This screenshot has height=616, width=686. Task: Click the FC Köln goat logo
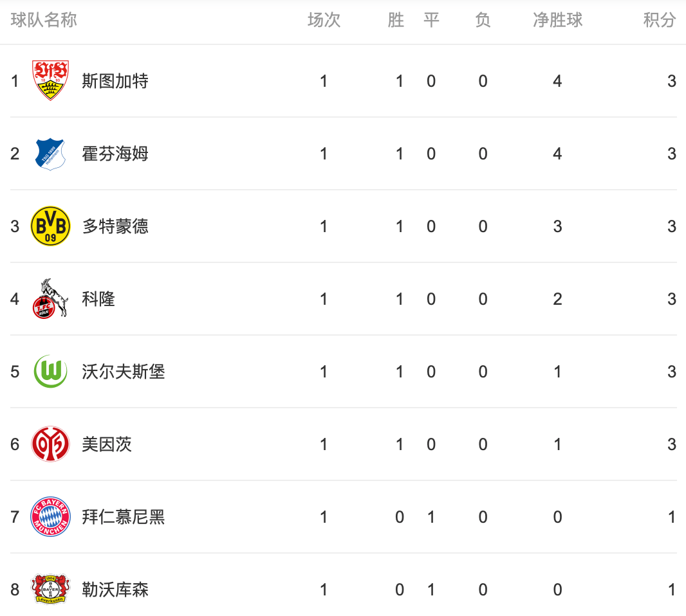tap(51, 299)
